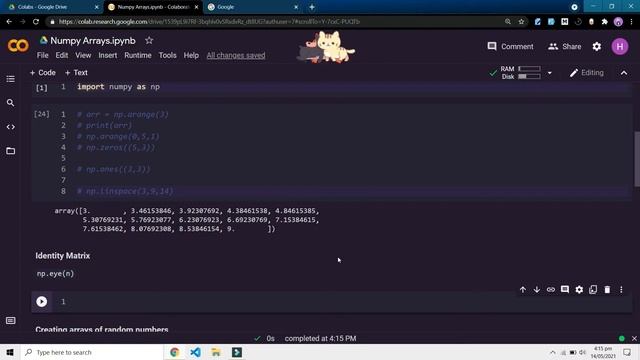Open the account avatar menu
Image resolution: width=640 pixels, height=360 pixels.
[x=620, y=47]
